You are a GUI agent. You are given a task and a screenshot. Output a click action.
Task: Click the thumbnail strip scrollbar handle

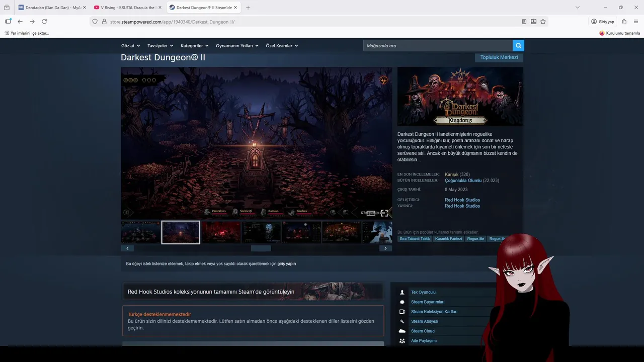(261, 248)
